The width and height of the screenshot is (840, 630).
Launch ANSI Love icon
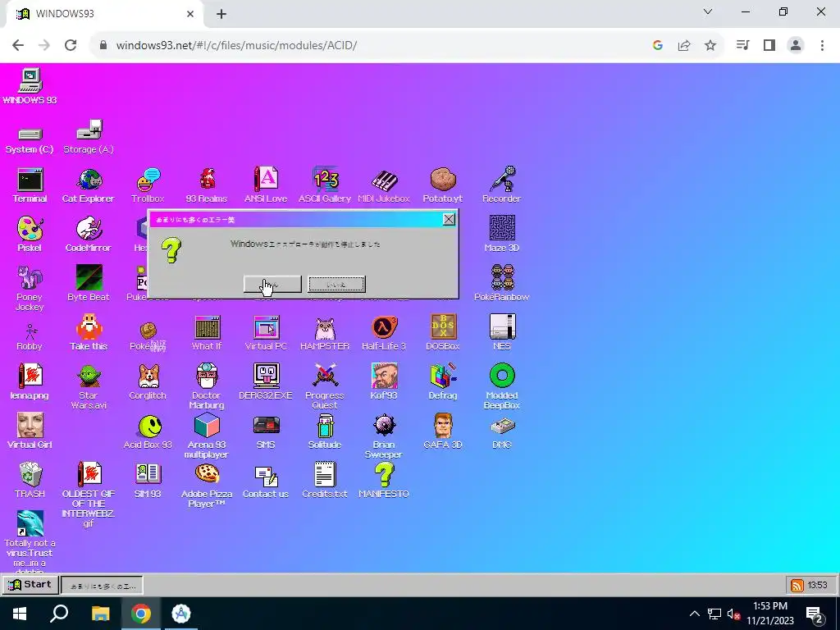[x=266, y=185]
